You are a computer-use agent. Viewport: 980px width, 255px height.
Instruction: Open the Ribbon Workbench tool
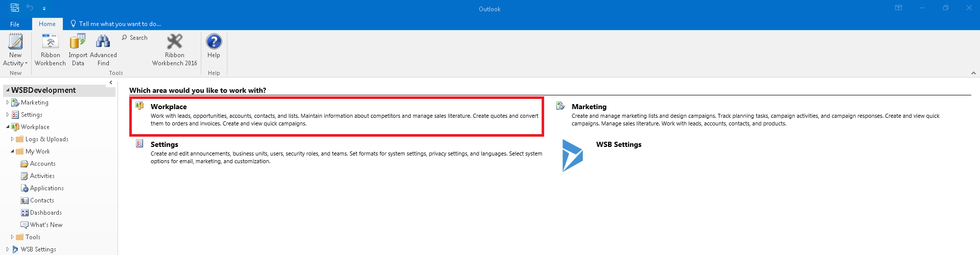point(50,42)
